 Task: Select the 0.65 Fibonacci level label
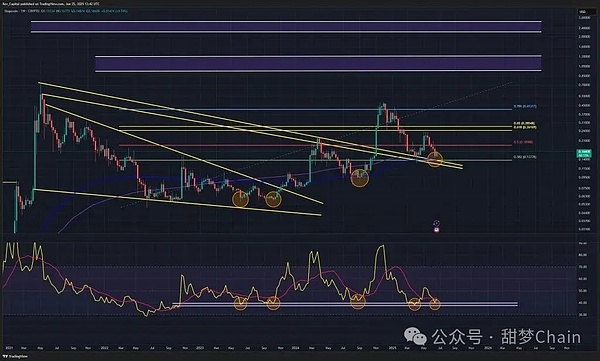tap(524, 124)
